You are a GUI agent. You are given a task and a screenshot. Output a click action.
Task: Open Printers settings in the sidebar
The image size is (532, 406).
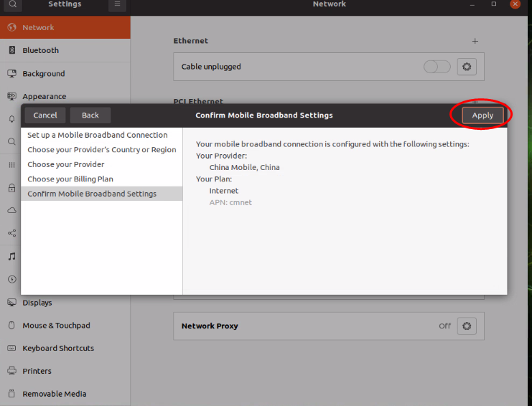(x=65, y=371)
